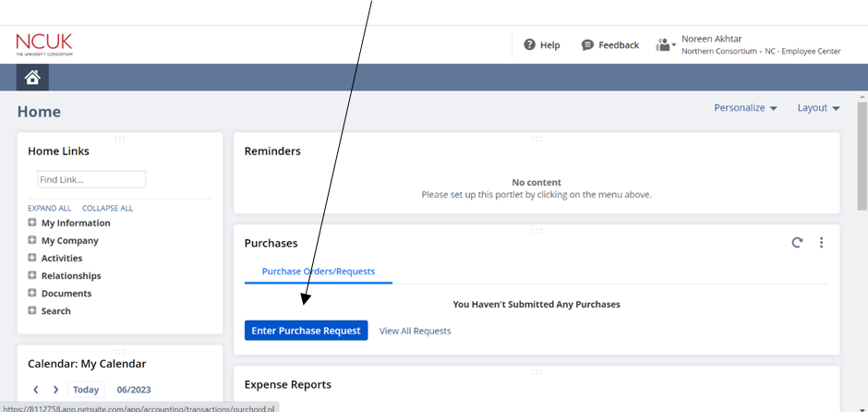Go to next calendar month arrow
The width and height of the screenshot is (868, 412).
coord(55,390)
